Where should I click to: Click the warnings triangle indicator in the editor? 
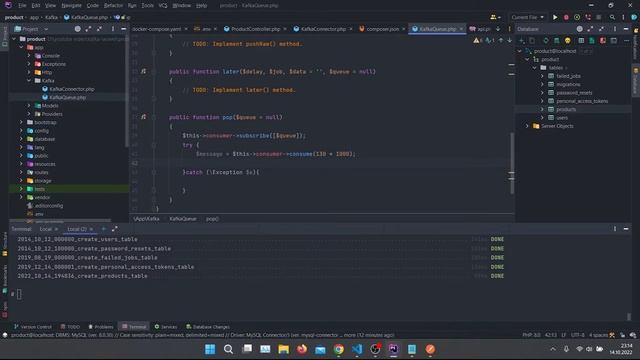[x=478, y=40]
